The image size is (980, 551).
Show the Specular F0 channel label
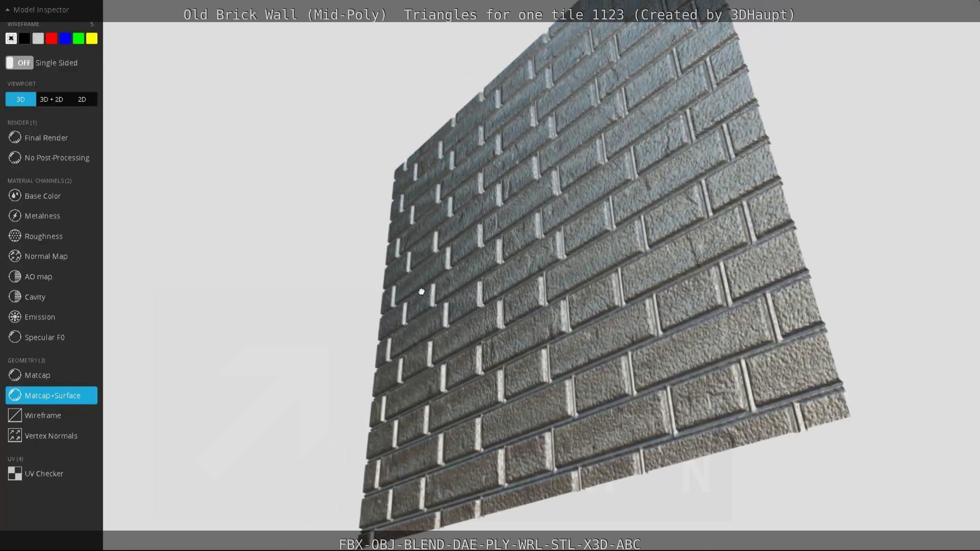[x=45, y=337]
